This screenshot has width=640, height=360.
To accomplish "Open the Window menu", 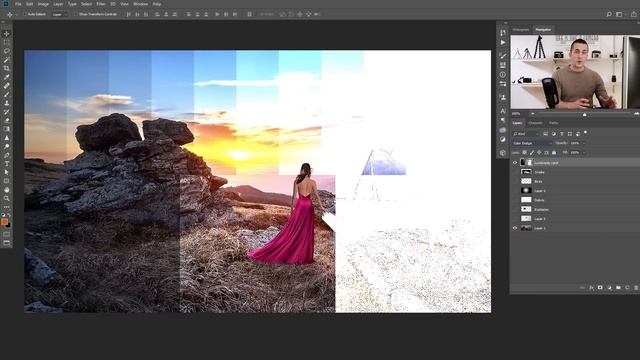I will (141, 4).
